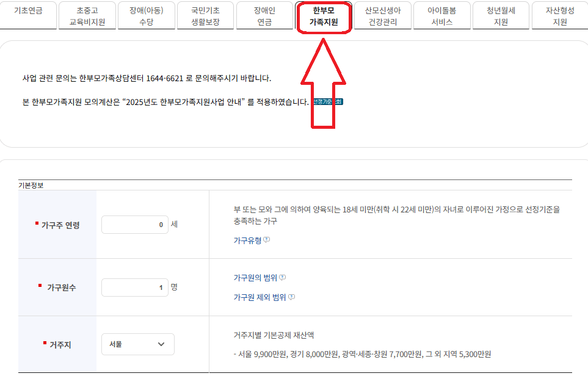Open the 가구유형 help link

point(247,240)
